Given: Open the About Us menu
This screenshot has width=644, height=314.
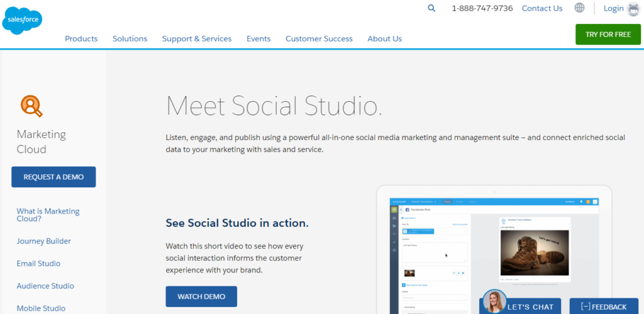Looking at the screenshot, I should [x=384, y=38].
